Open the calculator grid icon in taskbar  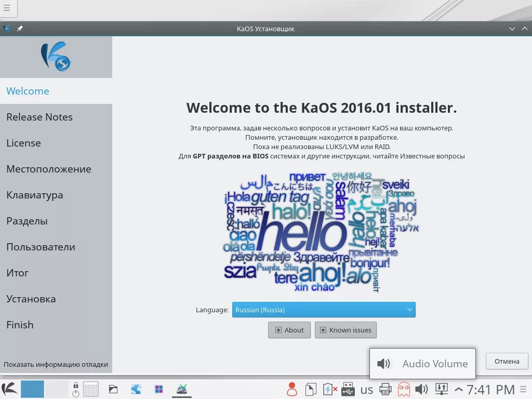pyautogui.click(x=91, y=389)
